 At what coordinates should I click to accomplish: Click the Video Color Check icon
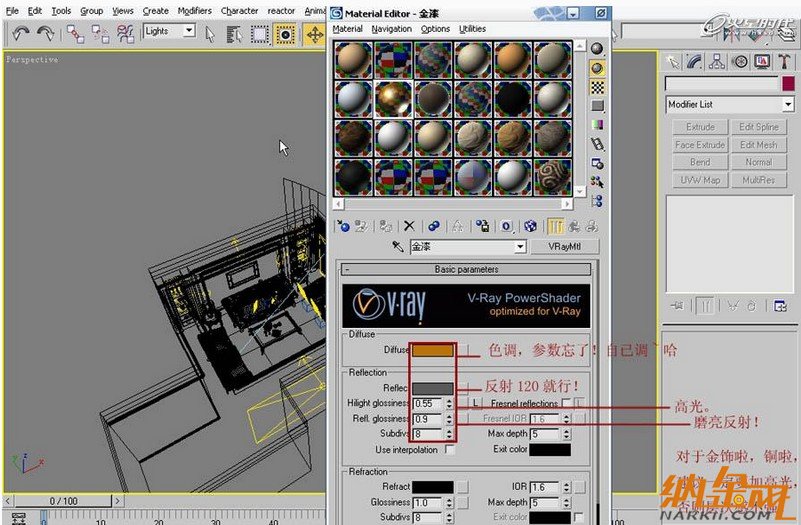pos(597,125)
